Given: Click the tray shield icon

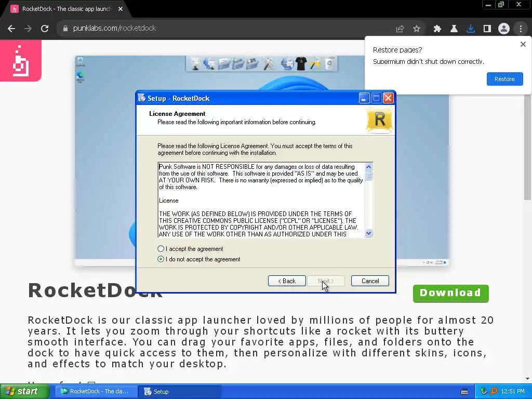Looking at the screenshot, I should click(x=484, y=392).
